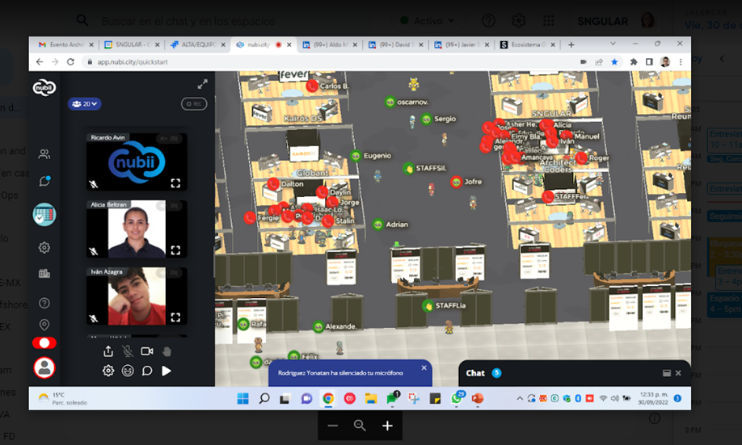
Task: Click the location pin icon in nubii sidebar
Action: point(44,325)
